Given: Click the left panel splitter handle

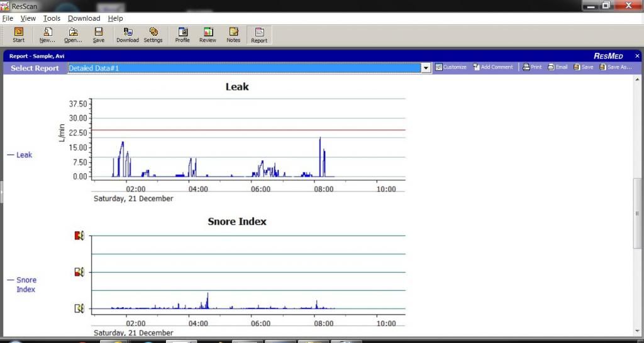Looking at the screenshot, I should (1, 192).
